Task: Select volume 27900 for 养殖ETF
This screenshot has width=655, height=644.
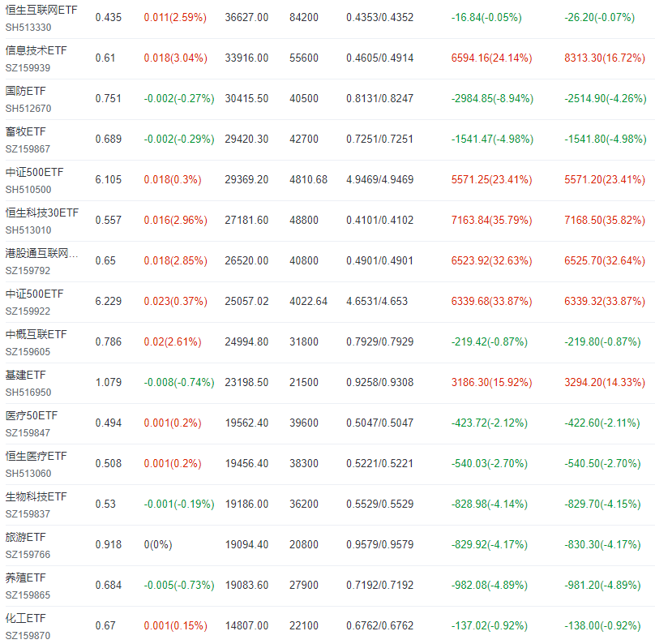Action: 304,585
